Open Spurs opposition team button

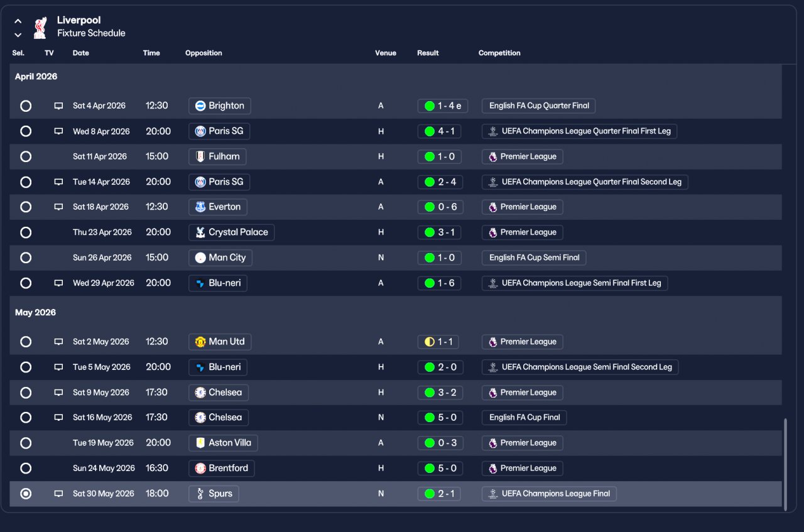(214, 494)
